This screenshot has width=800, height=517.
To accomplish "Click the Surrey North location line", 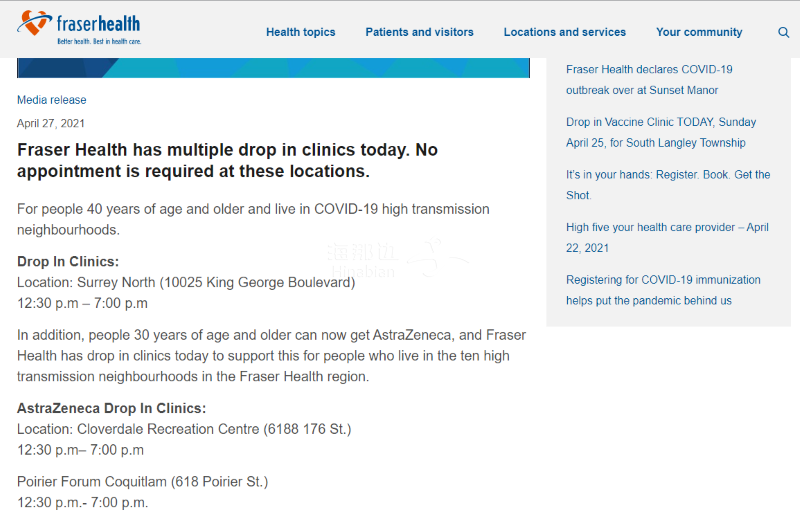I will click(x=186, y=283).
